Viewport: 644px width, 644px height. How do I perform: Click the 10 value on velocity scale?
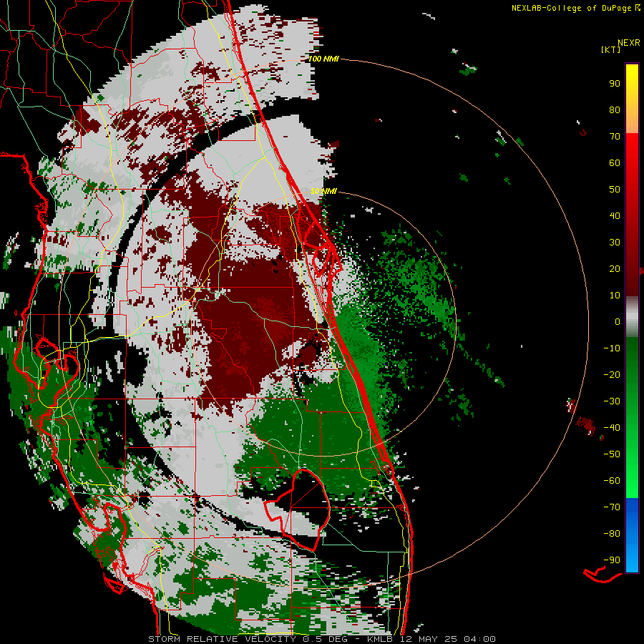[615, 296]
